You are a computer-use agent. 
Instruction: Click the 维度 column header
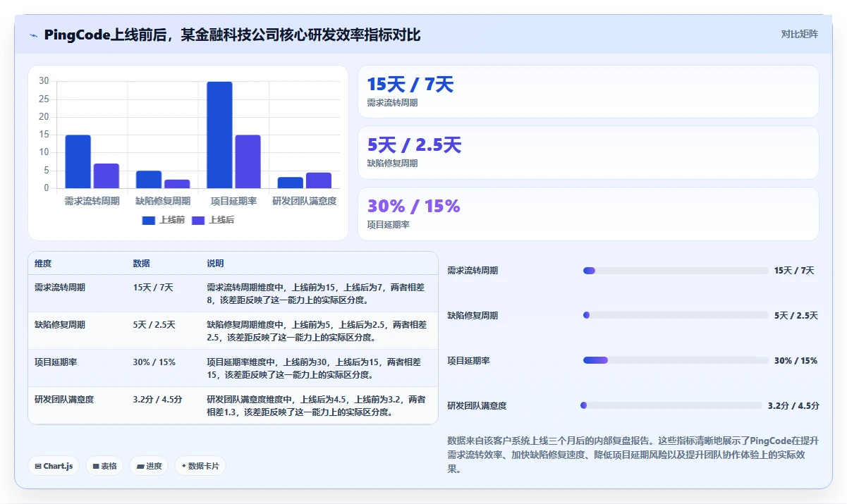click(43, 264)
